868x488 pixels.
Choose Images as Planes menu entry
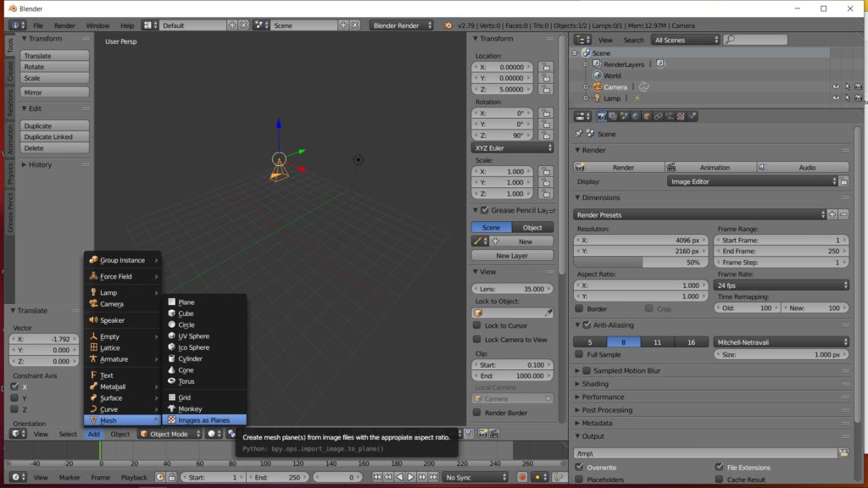click(203, 419)
